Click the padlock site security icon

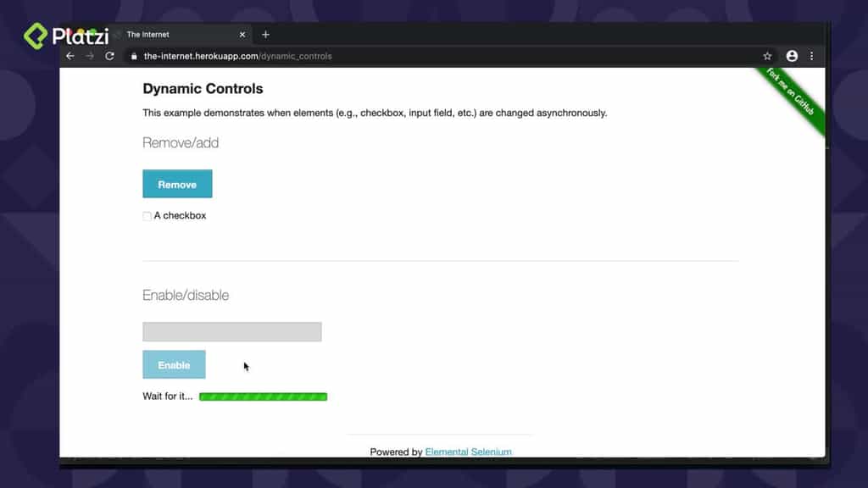click(133, 56)
